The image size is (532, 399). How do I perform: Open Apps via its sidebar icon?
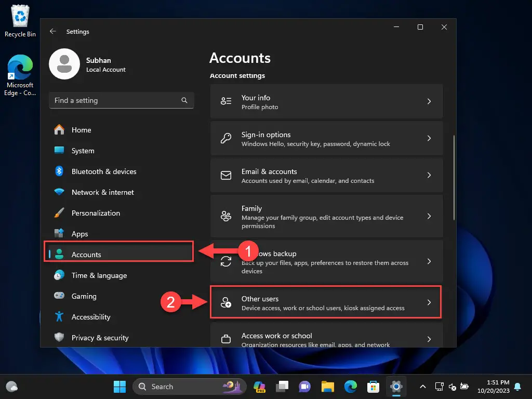tap(59, 233)
